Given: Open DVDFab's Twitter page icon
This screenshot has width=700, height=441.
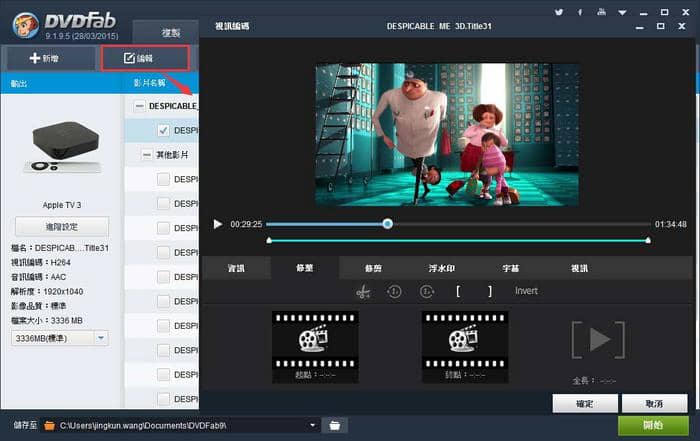Looking at the screenshot, I should pos(559,12).
